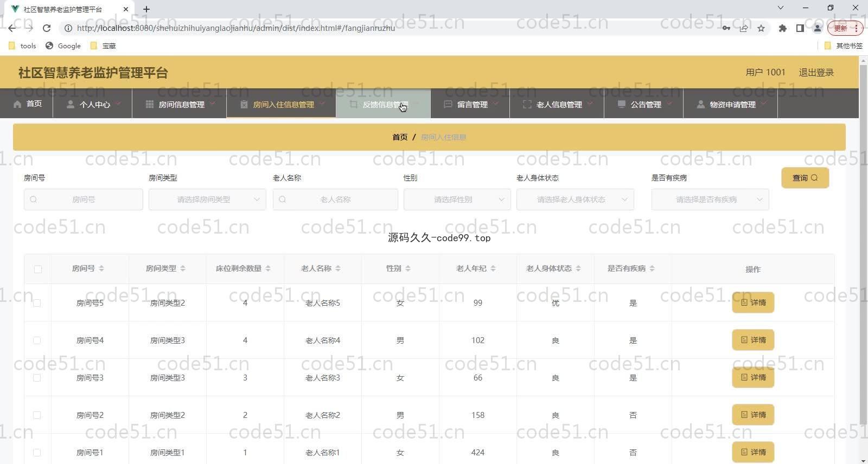Open 详情 for the 房间号5 row
Viewport: 868px width, 464px height.
(x=753, y=302)
